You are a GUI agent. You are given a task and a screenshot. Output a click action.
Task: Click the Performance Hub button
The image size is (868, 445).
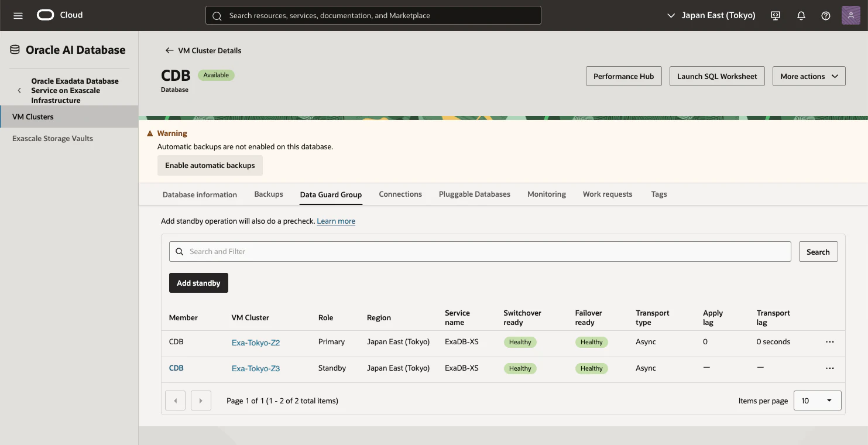[x=624, y=76]
